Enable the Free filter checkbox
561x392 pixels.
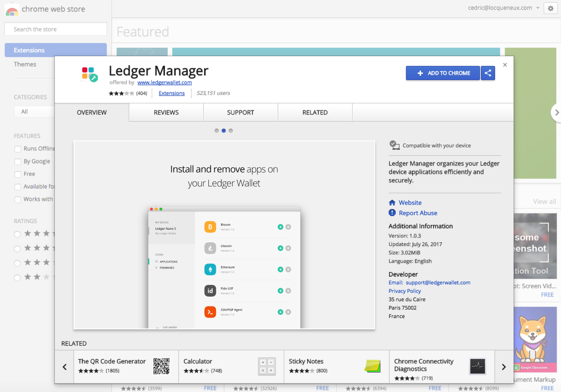point(18,174)
